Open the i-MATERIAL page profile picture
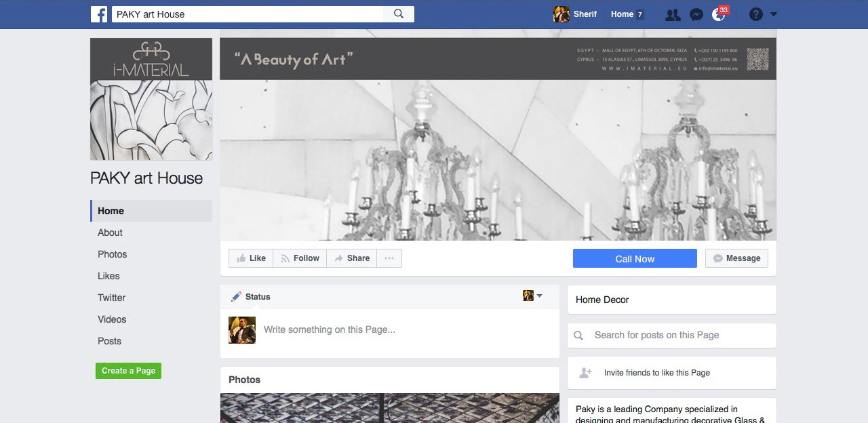The height and width of the screenshot is (423, 868). pos(151,99)
